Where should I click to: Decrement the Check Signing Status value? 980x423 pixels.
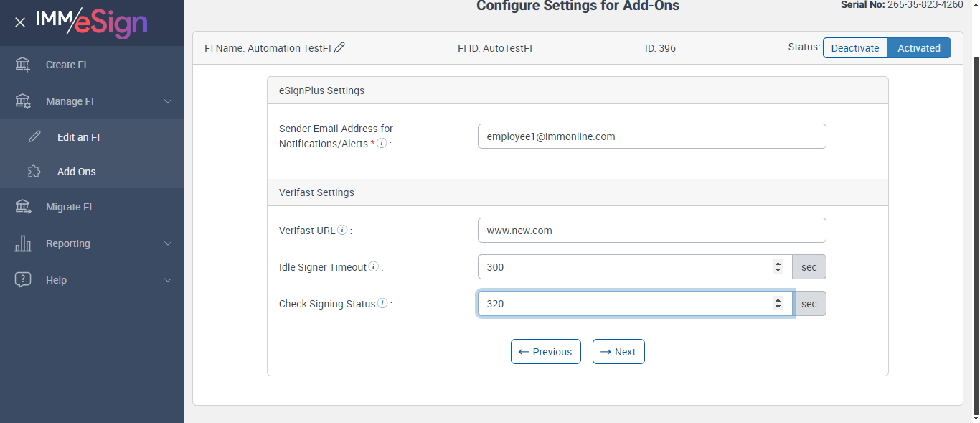(x=778, y=307)
